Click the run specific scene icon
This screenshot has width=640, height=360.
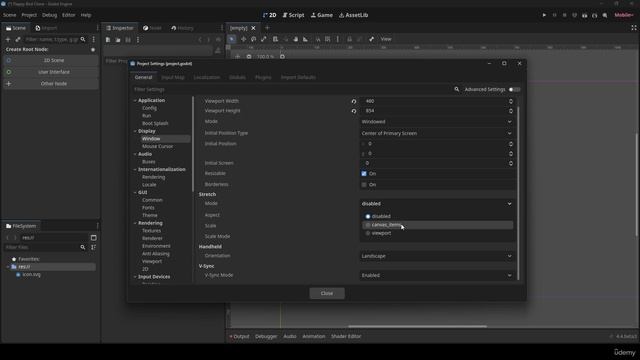595,15
